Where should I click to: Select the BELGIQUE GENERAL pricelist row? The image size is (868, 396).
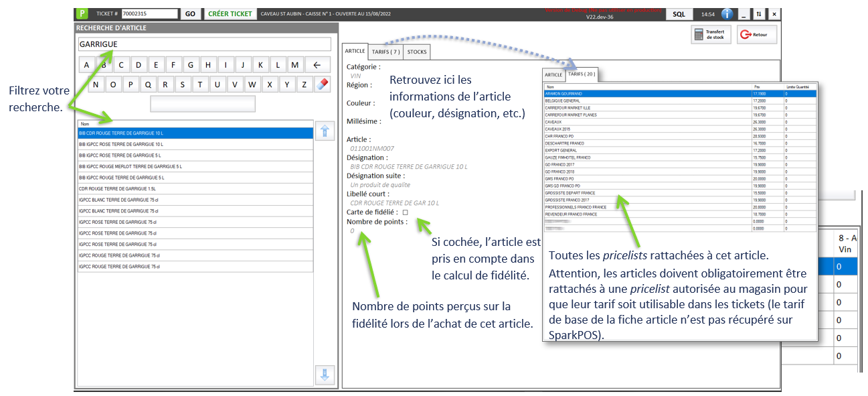pyautogui.click(x=648, y=100)
